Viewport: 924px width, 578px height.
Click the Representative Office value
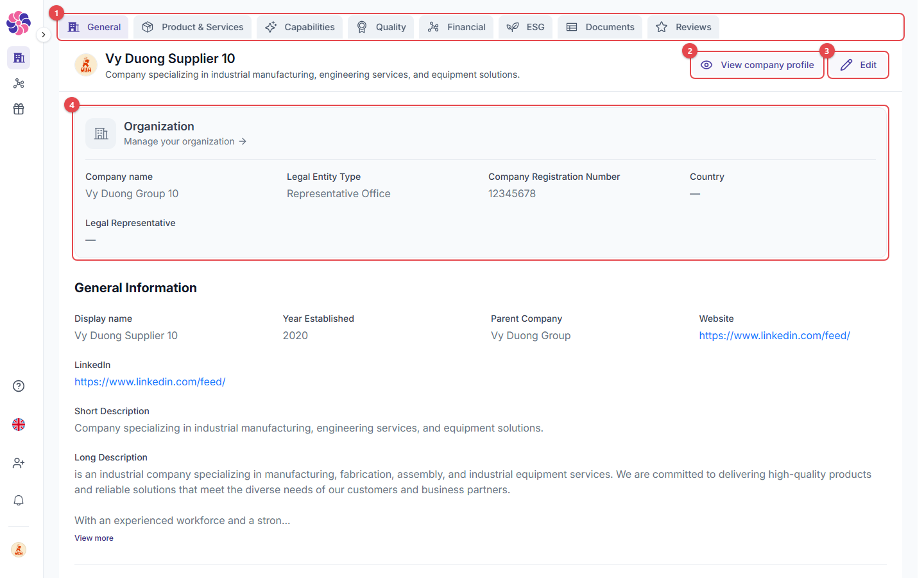point(339,193)
